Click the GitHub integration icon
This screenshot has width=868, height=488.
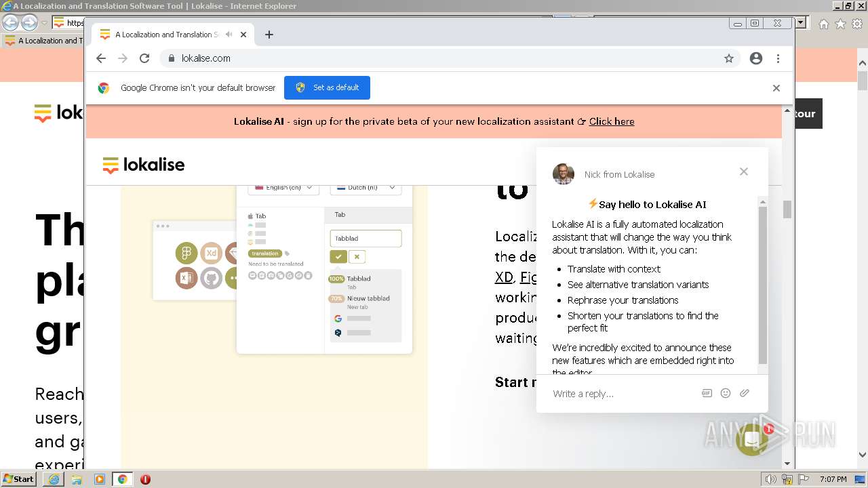(x=211, y=278)
